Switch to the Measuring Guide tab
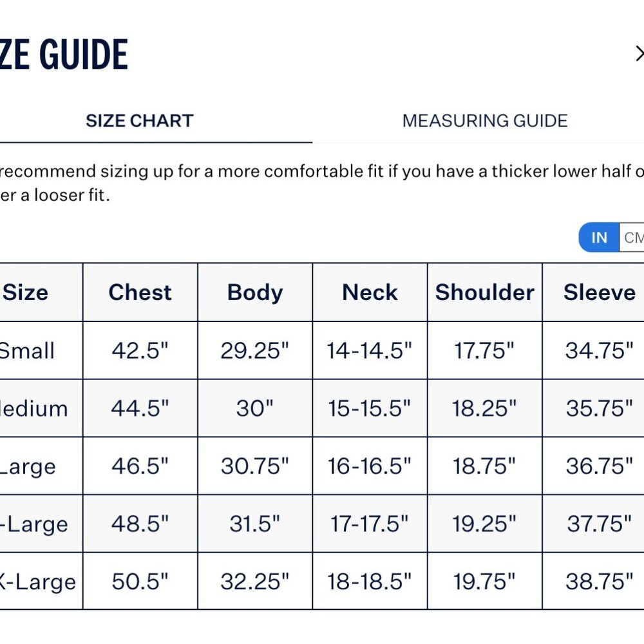Image resolution: width=644 pixels, height=644 pixels. (484, 121)
